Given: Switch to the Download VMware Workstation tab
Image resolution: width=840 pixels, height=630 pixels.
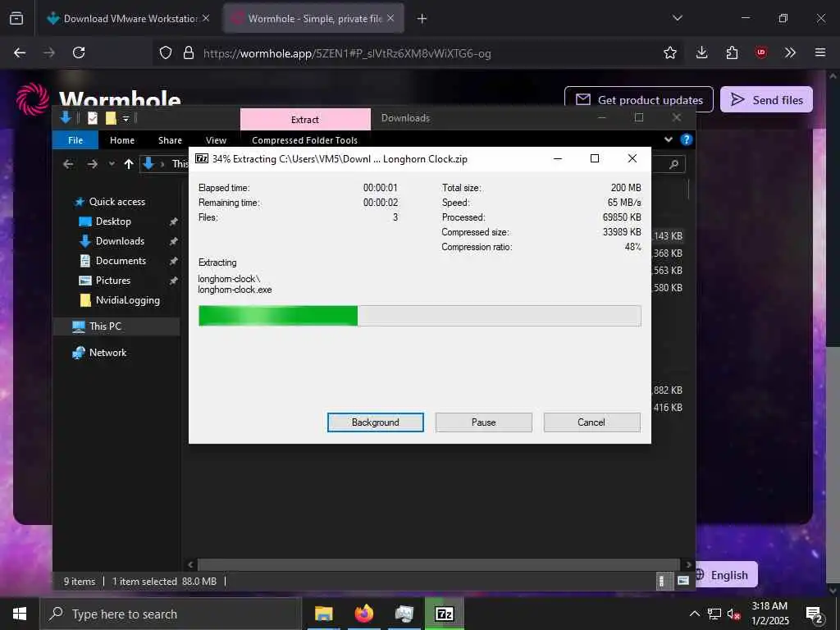Looking at the screenshot, I should point(123,19).
